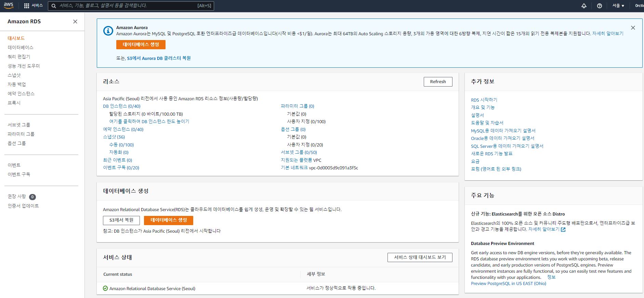644x298 pixels.
Task: Open 권장 사항 in the sidebar
Action: (x=17, y=196)
